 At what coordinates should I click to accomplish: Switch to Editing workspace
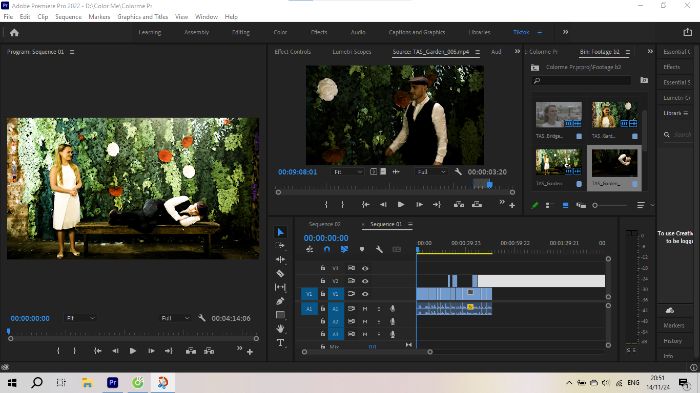point(241,32)
